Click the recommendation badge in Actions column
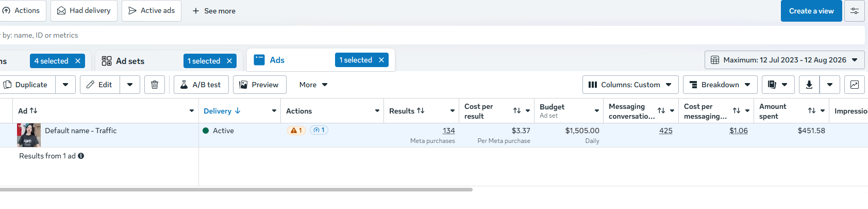 pyautogui.click(x=319, y=130)
